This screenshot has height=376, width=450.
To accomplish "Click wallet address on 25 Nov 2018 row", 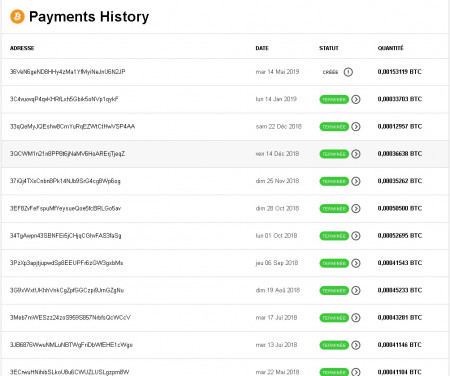I will 65,181.
